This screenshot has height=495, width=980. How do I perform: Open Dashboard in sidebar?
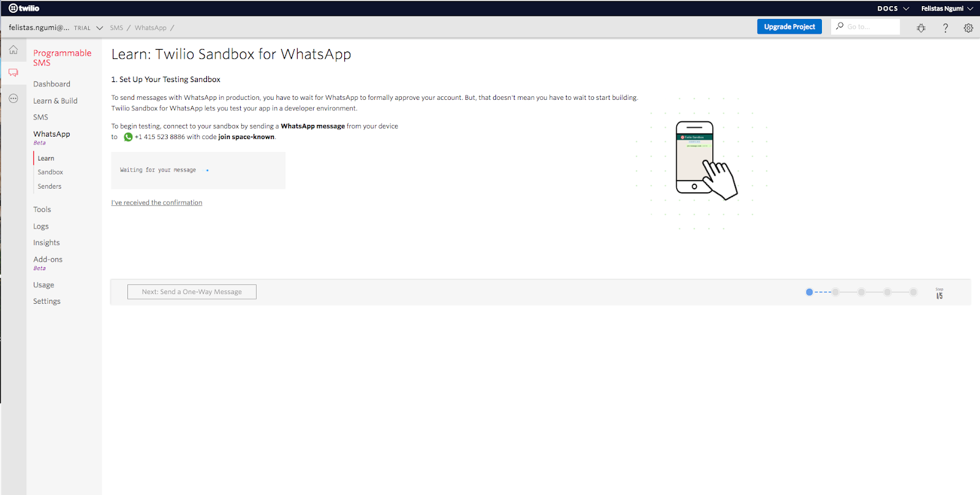tap(51, 84)
